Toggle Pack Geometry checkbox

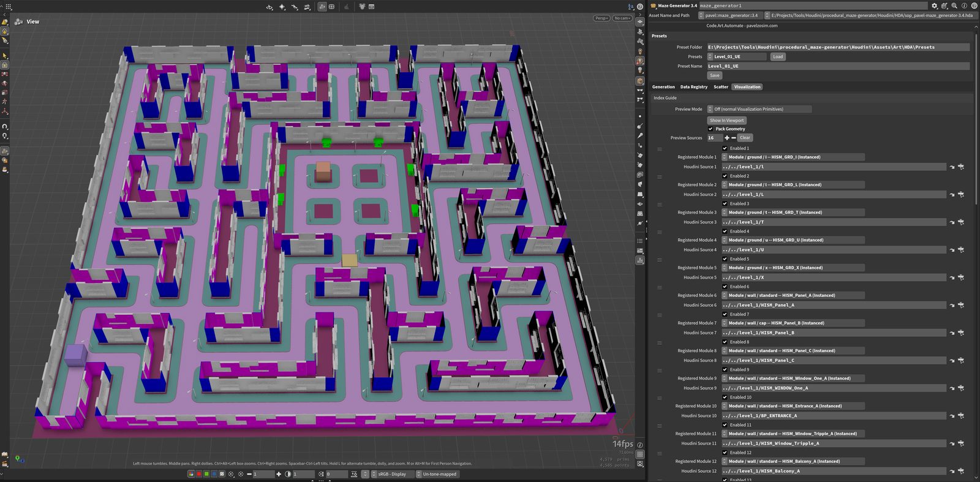(710, 129)
